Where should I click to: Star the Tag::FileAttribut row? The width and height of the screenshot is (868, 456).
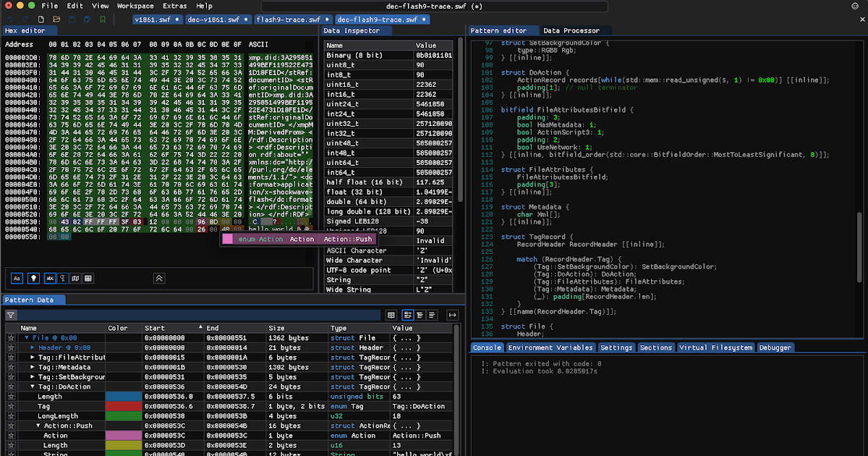[11, 358]
